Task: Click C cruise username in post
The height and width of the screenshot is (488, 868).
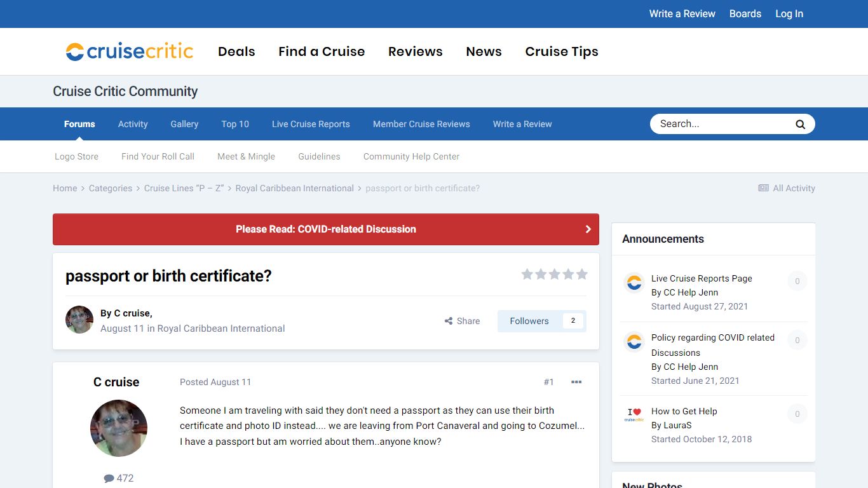Action: 116,382
